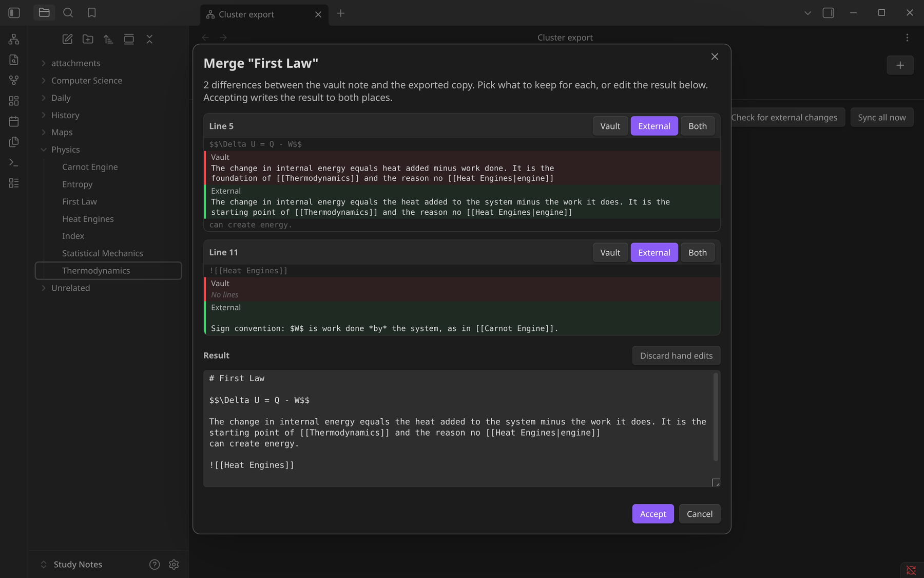Navigate forward with right arrow

[x=223, y=38]
